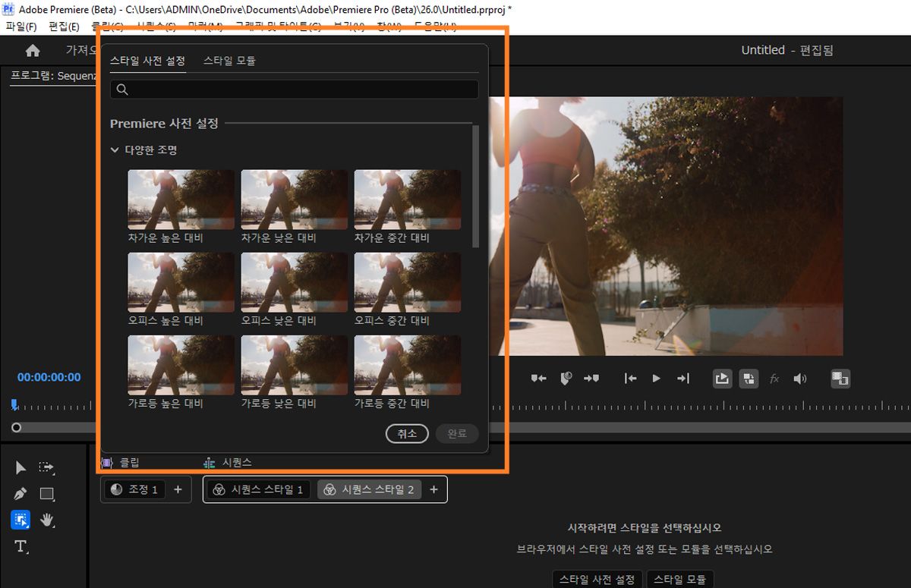Toggle the comparison view icon
The height and width of the screenshot is (588, 911).
click(840, 379)
